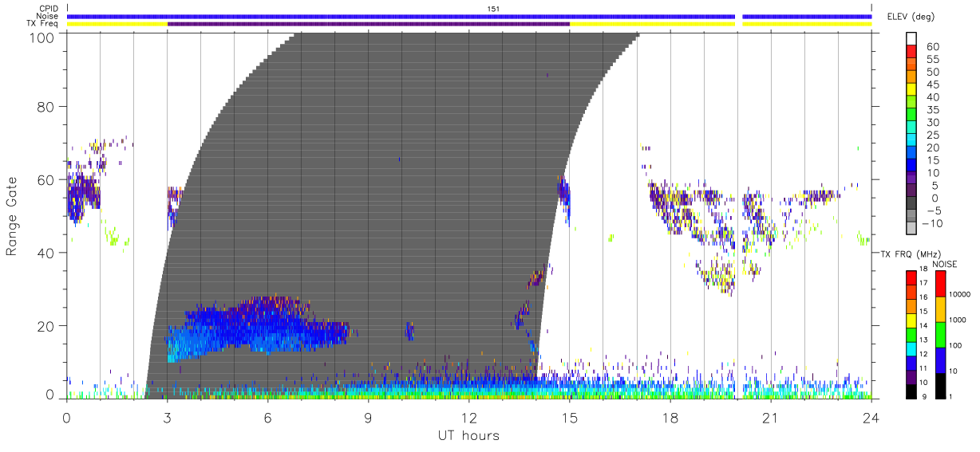Click the '1000' label on NOISE colorbar

[x=958, y=320]
